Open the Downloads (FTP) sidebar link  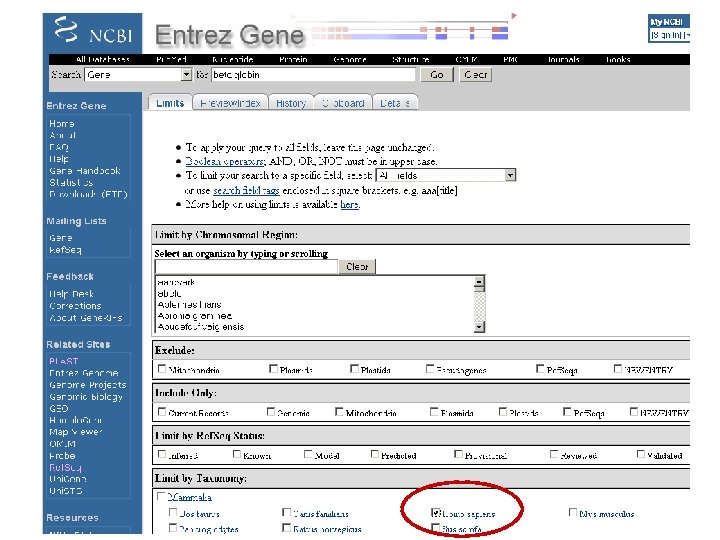88,194
